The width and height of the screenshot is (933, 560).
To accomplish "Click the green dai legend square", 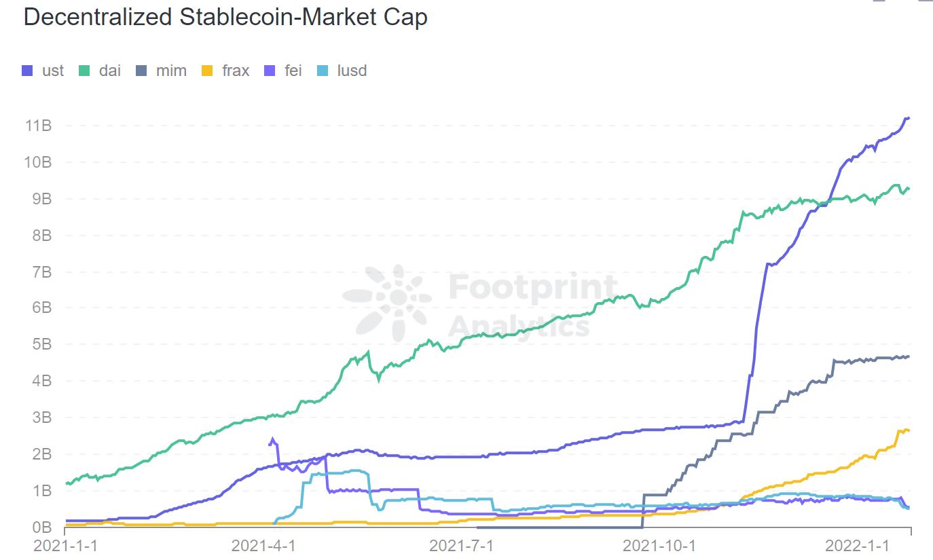I will click(x=85, y=71).
